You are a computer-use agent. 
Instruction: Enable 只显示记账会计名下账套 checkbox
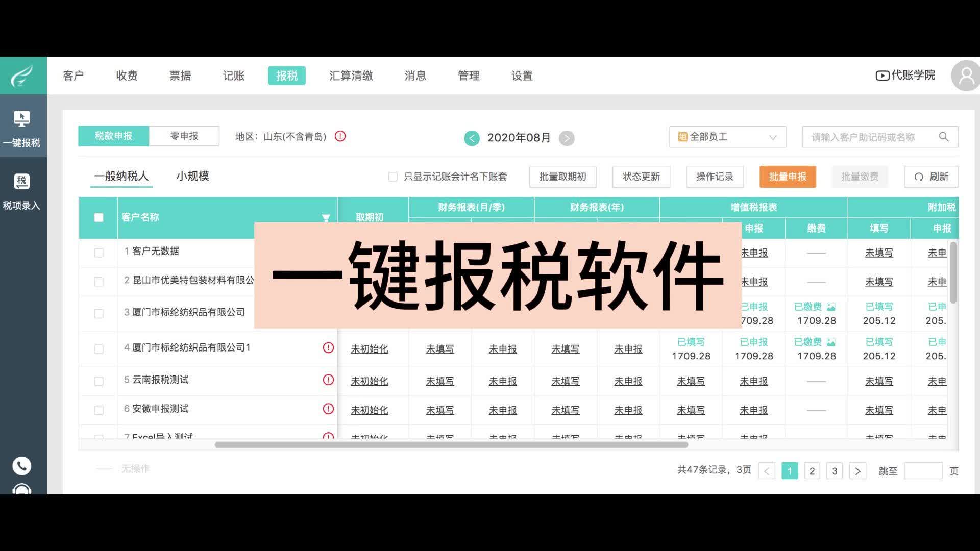point(393,177)
